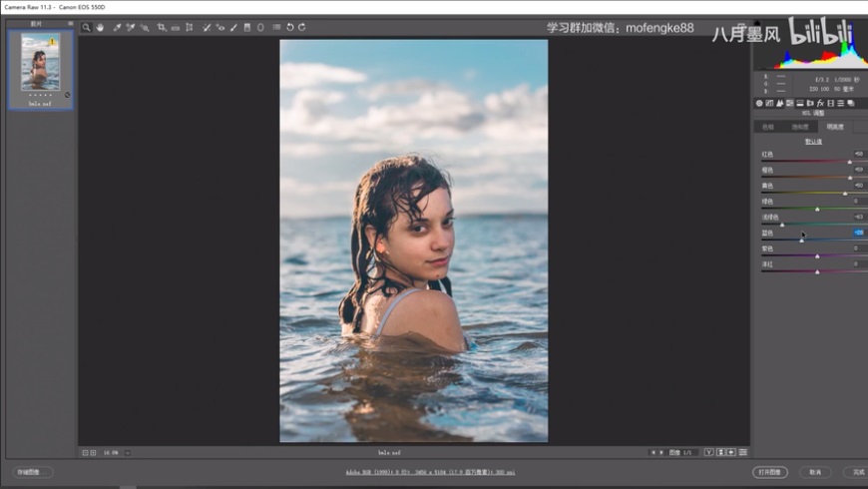Open the filmstrip panel menu icon
868x489 pixels.
click(x=70, y=23)
